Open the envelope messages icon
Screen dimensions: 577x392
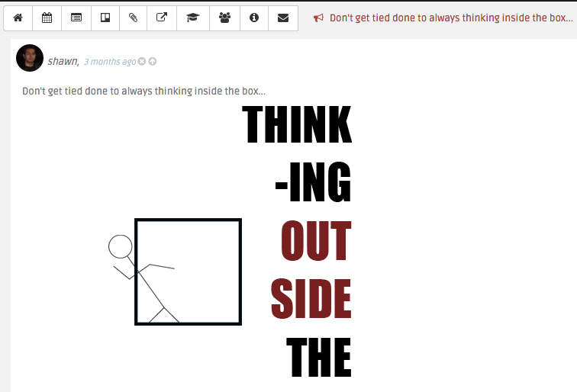click(x=283, y=18)
